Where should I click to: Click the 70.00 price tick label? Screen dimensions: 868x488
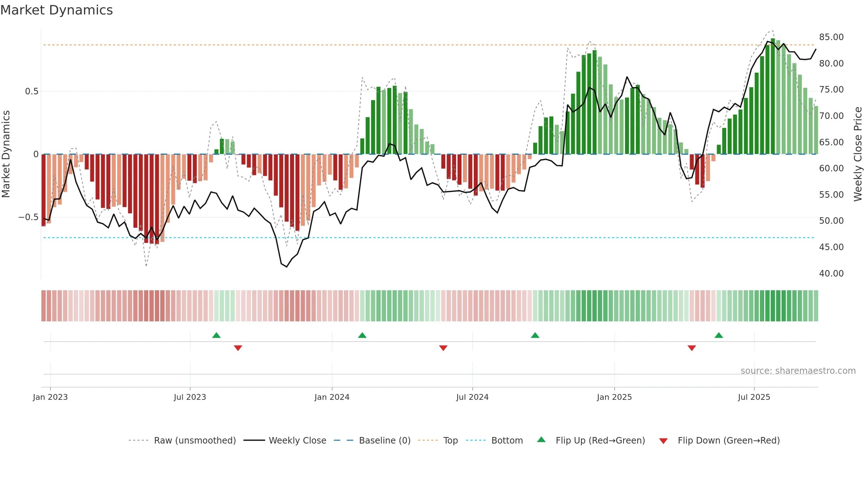click(831, 116)
